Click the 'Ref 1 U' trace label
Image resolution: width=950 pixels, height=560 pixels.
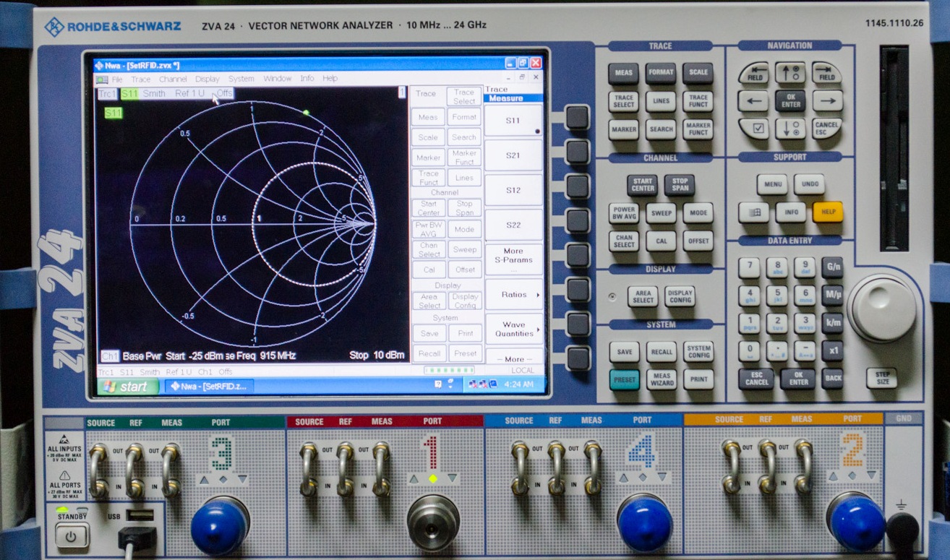[190, 93]
